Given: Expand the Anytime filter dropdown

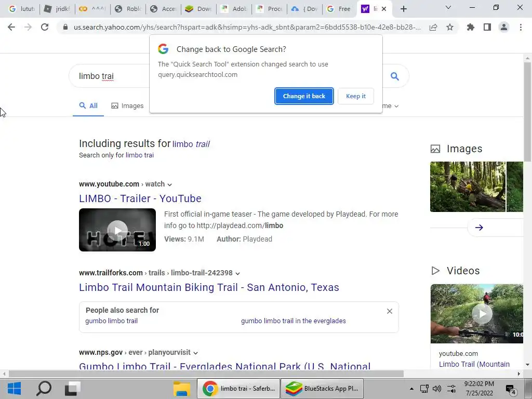Looking at the screenshot, I should coord(391,106).
